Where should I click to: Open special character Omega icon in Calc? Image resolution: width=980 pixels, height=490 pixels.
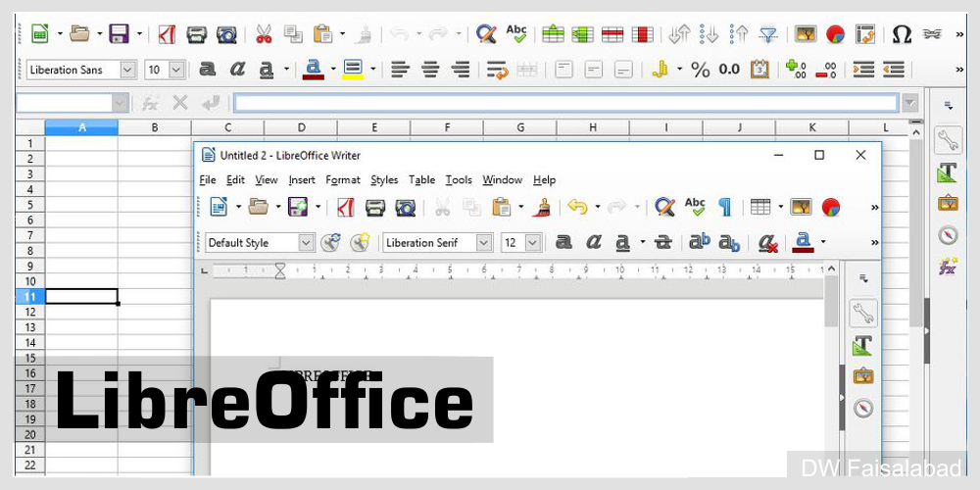[902, 33]
